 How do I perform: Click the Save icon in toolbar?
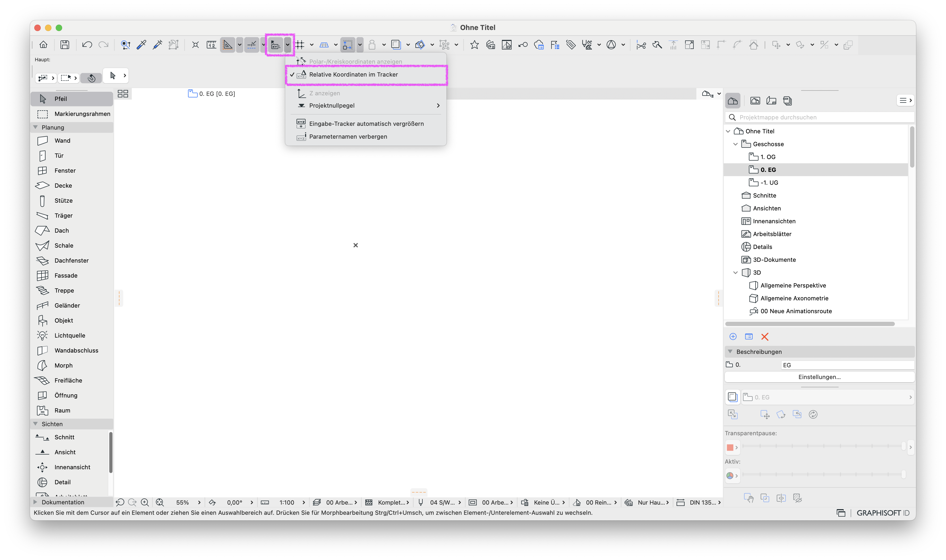coord(65,45)
